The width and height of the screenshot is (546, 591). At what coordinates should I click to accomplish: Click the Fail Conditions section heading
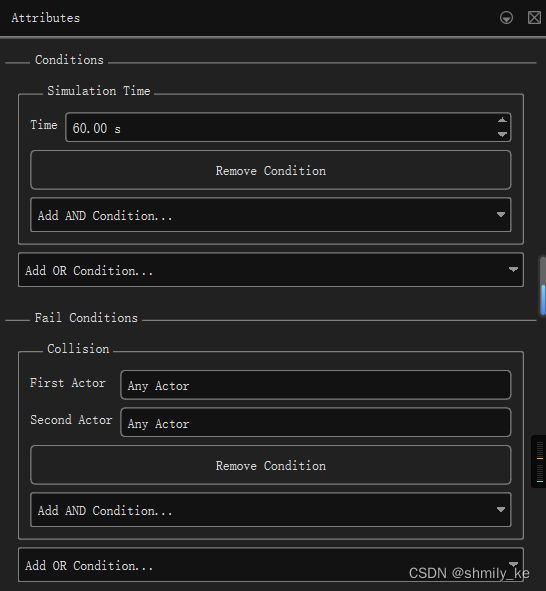(x=86, y=318)
